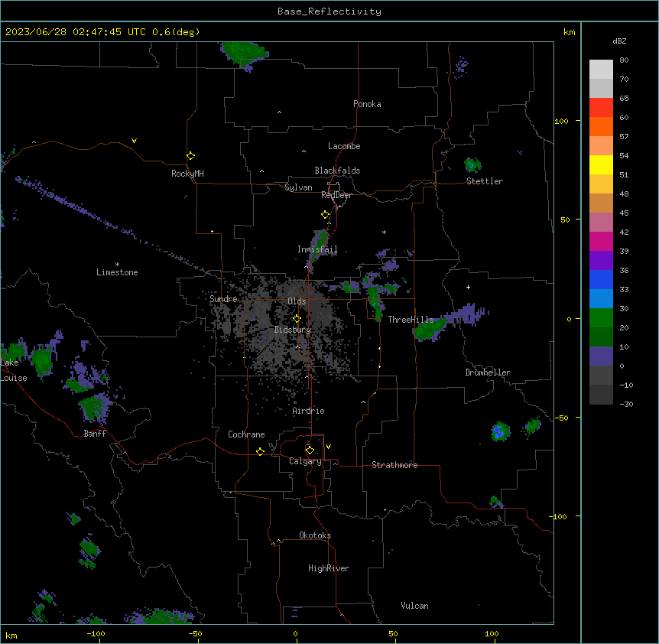Click the 80 value in the dBZ legend
659x644 pixels.
[x=624, y=60]
